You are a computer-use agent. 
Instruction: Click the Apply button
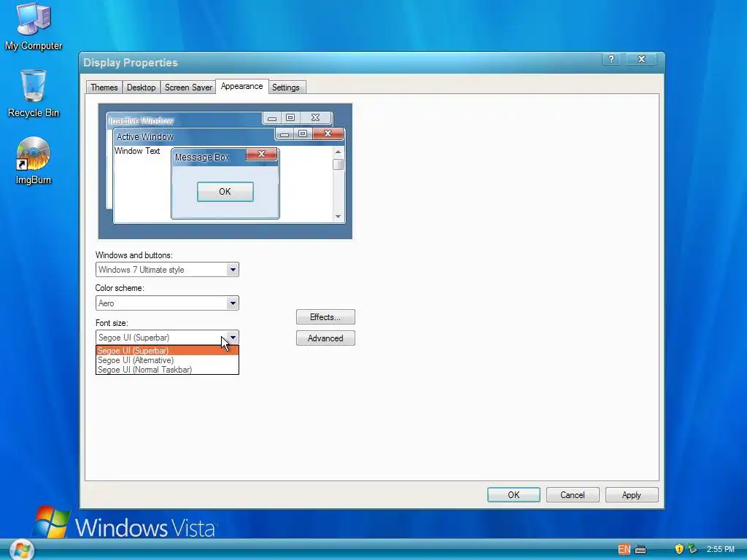[631, 495]
